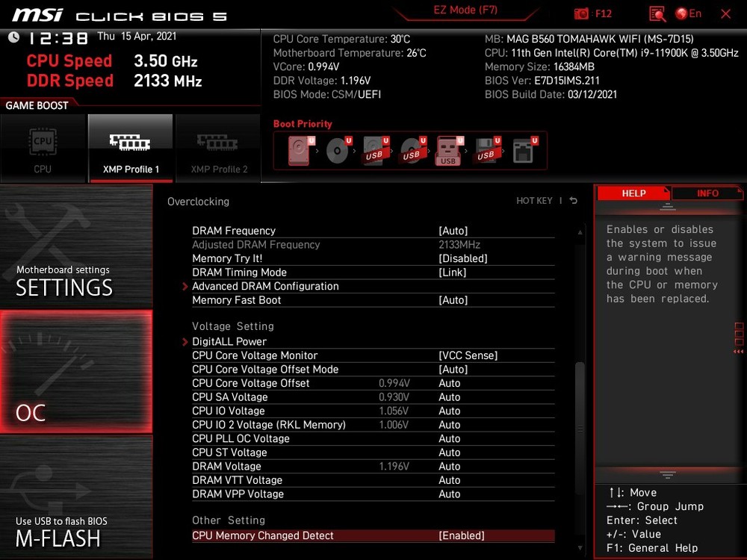
Task: Toggle XMP Profile 2
Action: [218, 148]
